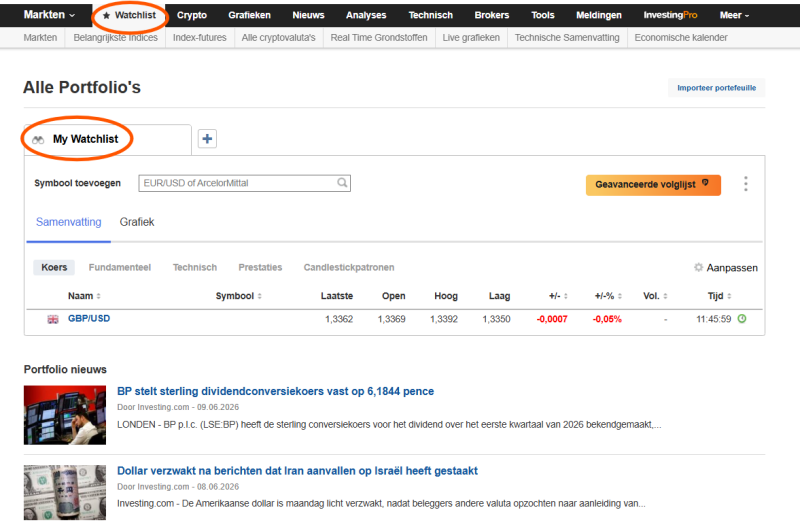Sort table by Symbool column
Screen dimensions: 800x529
pos(238,296)
